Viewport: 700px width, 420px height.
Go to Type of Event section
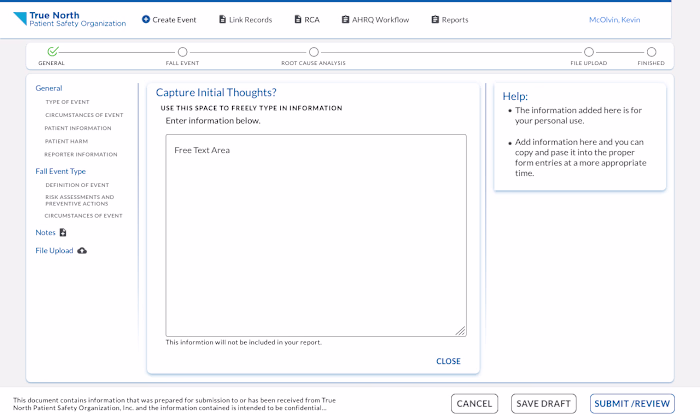pos(67,102)
